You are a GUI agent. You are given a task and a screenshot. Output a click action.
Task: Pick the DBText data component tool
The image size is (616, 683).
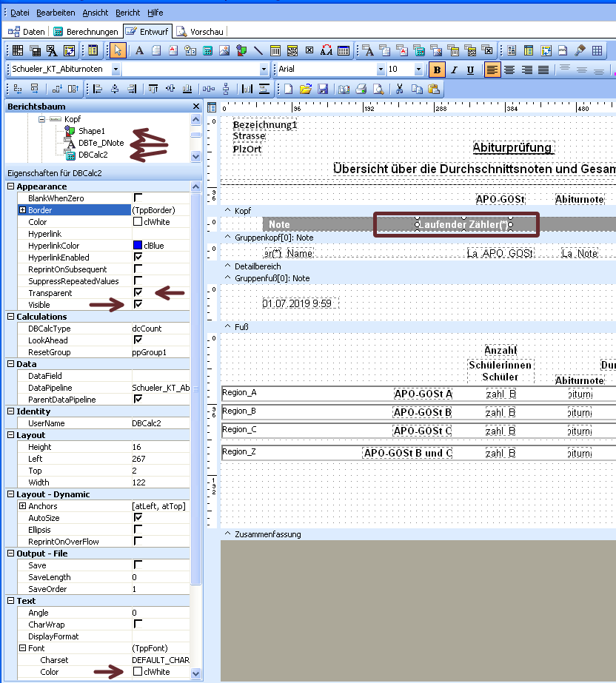click(x=369, y=50)
